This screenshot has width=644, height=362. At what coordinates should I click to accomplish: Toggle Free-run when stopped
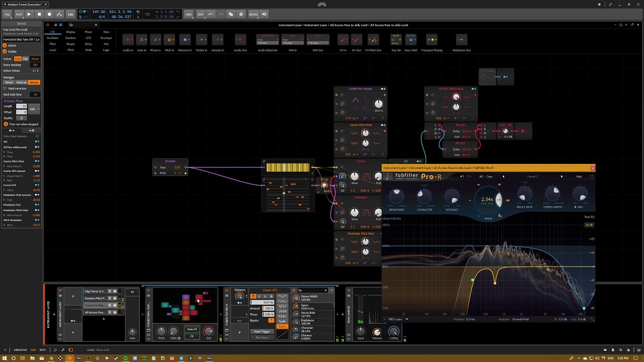[6, 124]
